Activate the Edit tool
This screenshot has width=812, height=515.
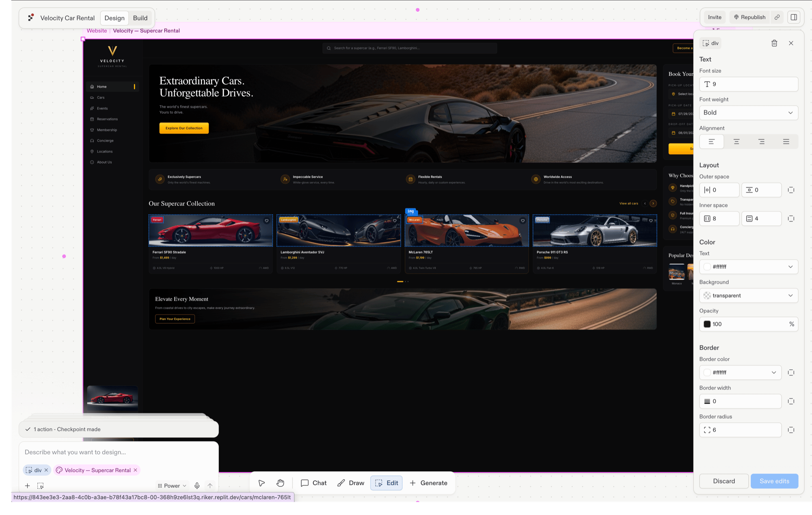pyautogui.click(x=387, y=483)
